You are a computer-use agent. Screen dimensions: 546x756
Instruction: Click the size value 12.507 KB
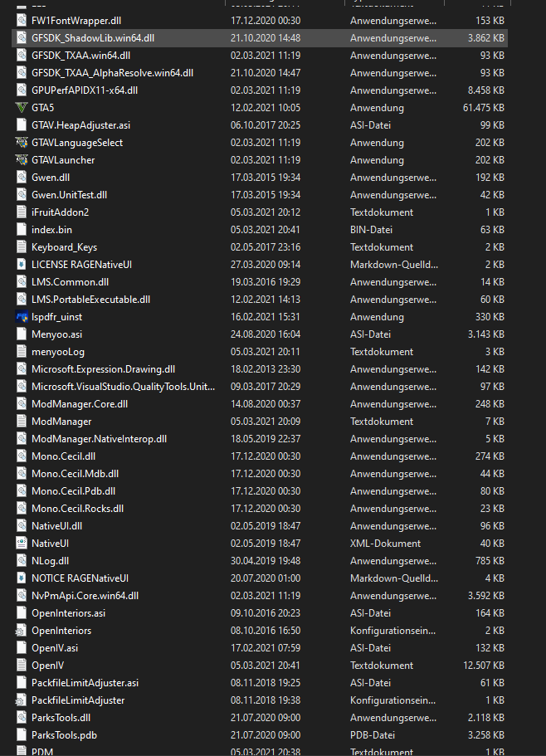click(x=484, y=666)
